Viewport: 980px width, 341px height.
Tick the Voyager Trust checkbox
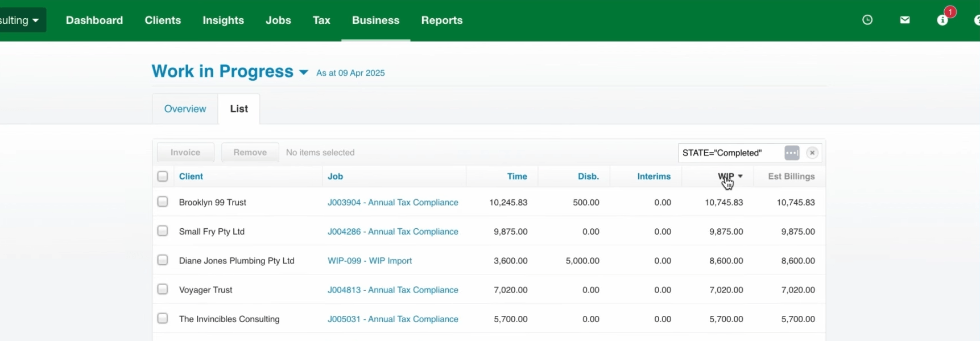163,289
